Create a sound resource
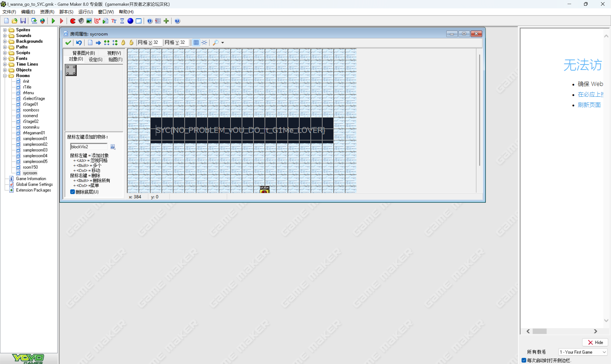This screenshot has width=611, height=364. pyautogui.click(x=81, y=21)
